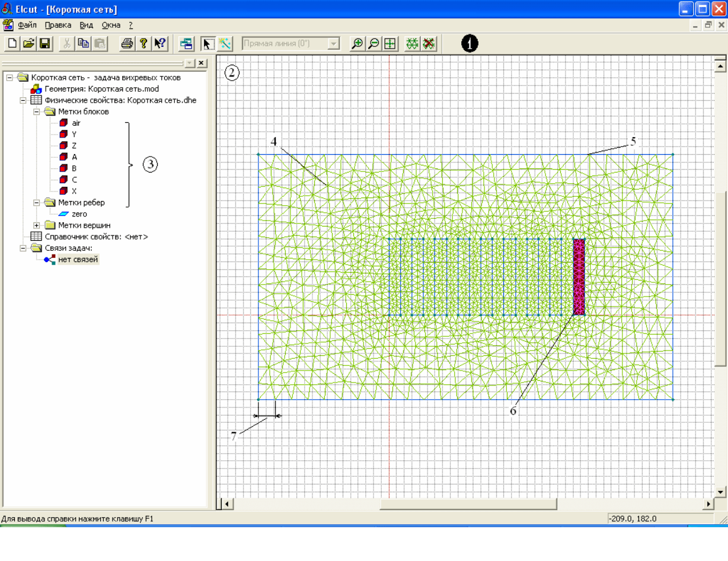Image resolution: width=728 pixels, height=561 pixels.
Task: Open the Elcut document icon in the menu bar
Action: click(8, 26)
